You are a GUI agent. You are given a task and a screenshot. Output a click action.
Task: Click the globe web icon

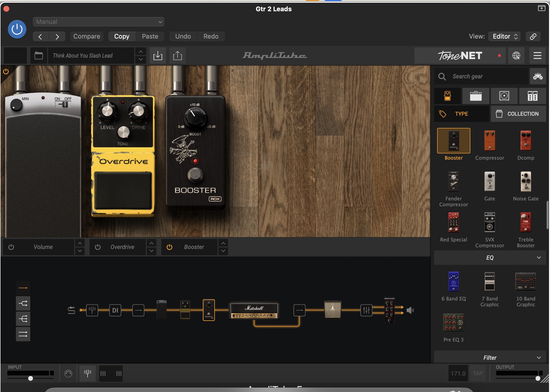point(516,56)
